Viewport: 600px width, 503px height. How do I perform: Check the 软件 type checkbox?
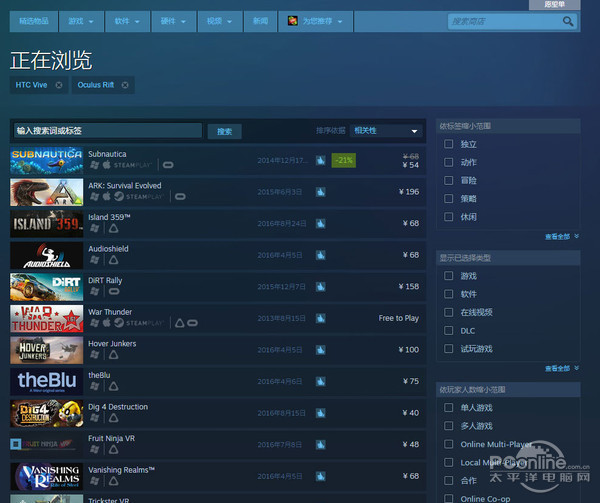448,294
